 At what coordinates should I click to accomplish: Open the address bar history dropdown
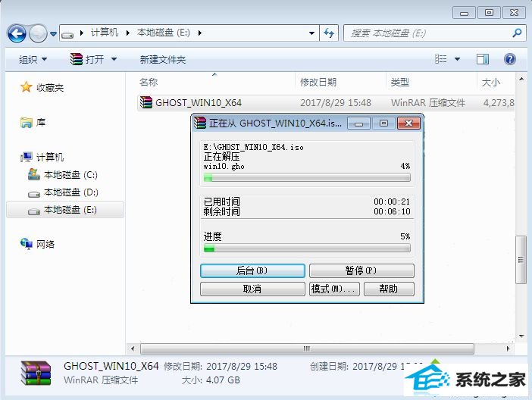pyautogui.click(x=311, y=33)
